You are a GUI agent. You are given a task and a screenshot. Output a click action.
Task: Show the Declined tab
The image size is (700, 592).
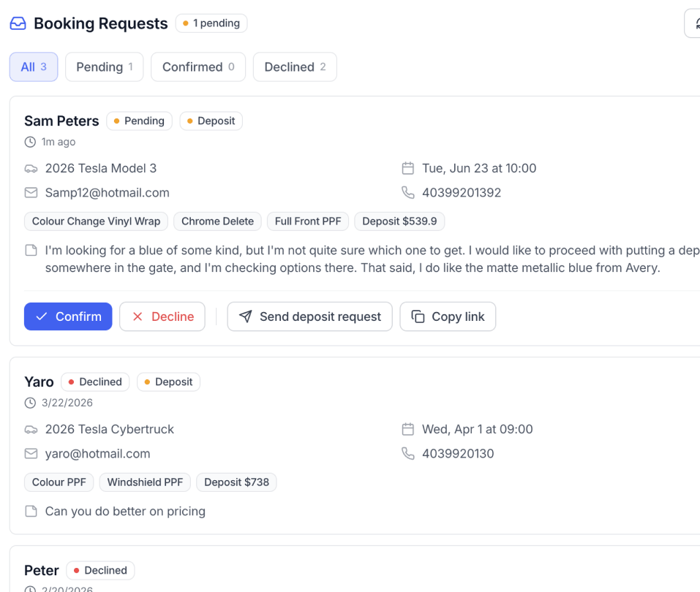coord(295,67)
